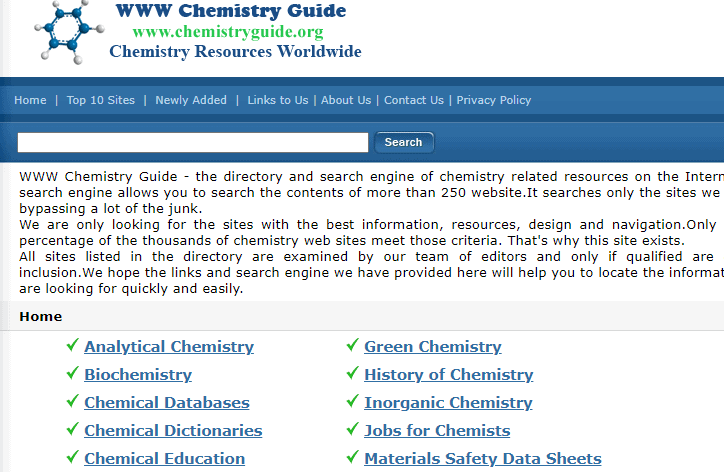This screenshot has width=724, height=472.
Task: Open Top 10 Sites page
Action: click(101, 100)
